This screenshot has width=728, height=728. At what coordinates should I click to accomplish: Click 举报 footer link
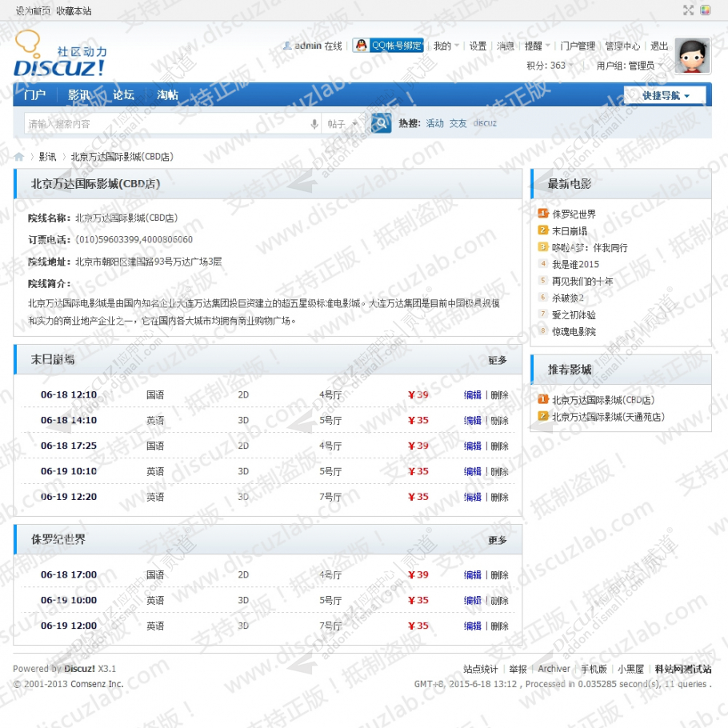point(518,669)
